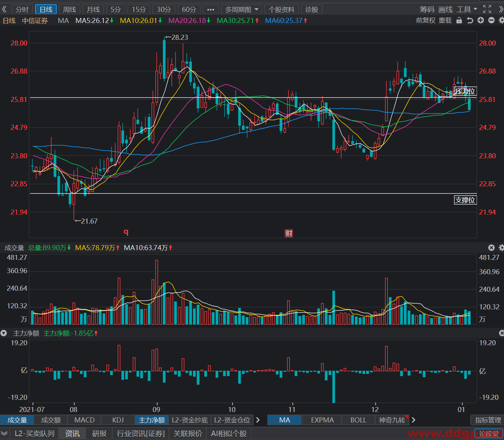Image resolution: width=504 pixels, height=440 pixels.
Task: Expand 主力净额 indicator dropdown arrow
Action: coord(4,333)
